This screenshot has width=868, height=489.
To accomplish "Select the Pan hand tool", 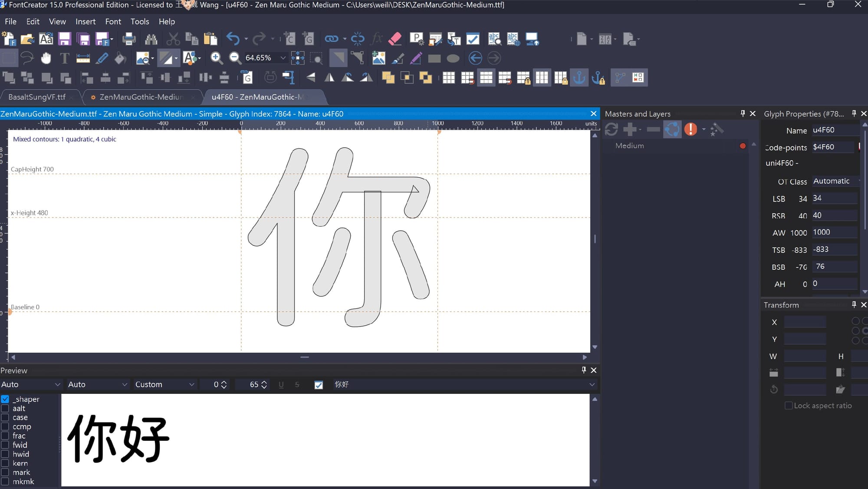I will click(x=46, y=58).
